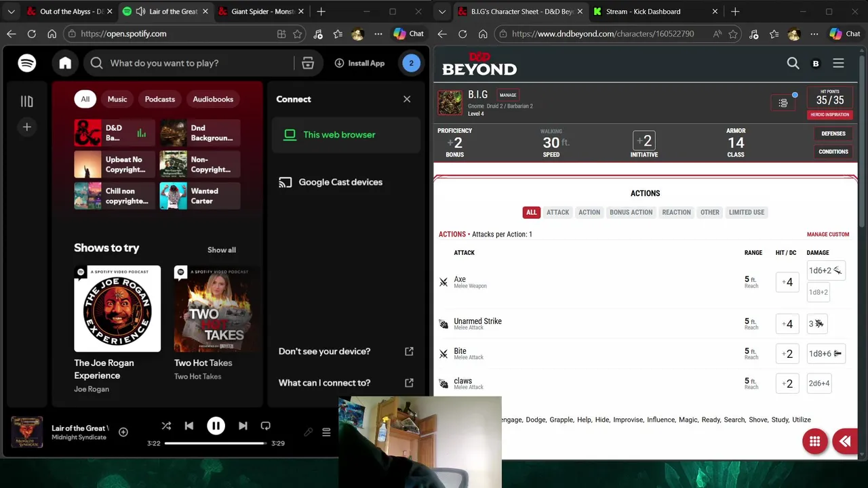Open the Dnd Background playlist tile
Screen dimensions: 868x488
[x=200, y=133]
